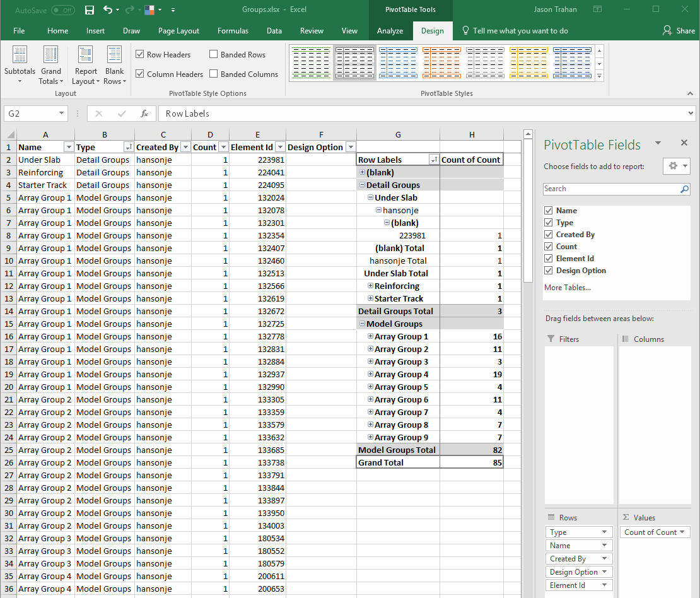
Task: Uncheck Design Option in field list
Action: [549, 271]
